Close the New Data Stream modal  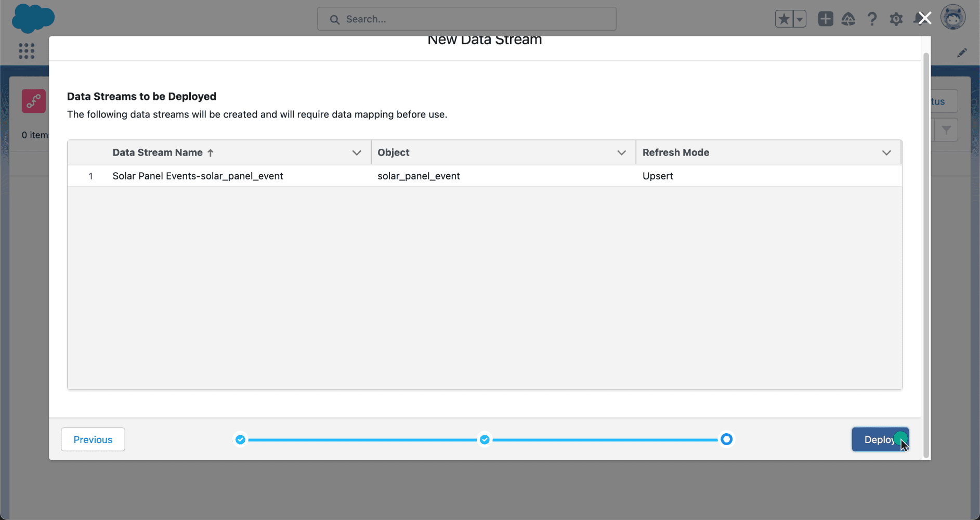(924, 18)
